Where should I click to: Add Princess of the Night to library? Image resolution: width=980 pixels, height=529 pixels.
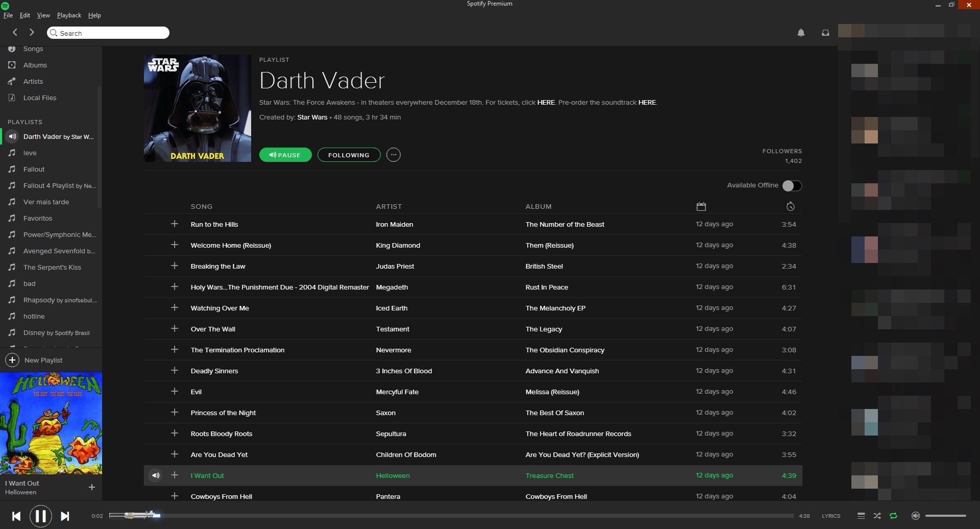point(175,412)
